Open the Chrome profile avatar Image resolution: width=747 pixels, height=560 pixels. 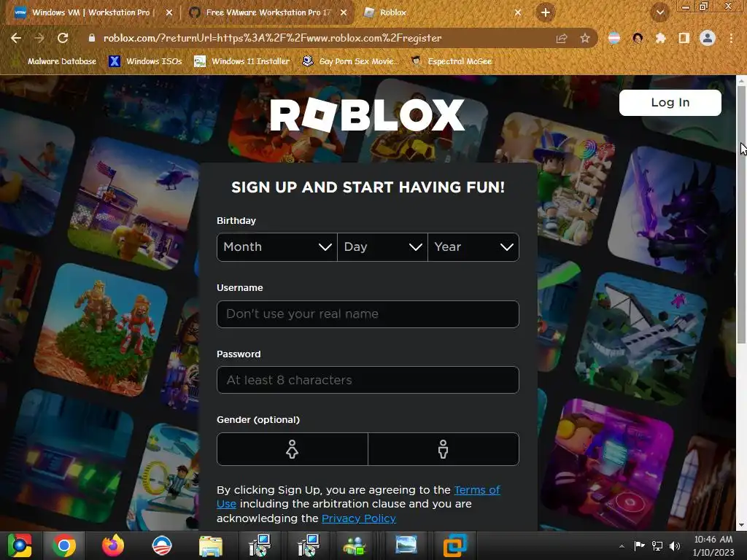(708, 38)
